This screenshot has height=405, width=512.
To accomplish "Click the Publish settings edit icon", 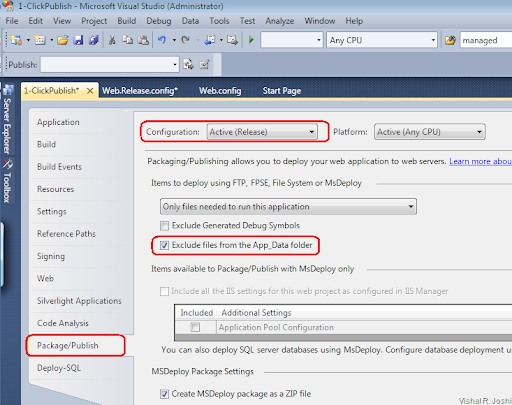I will tap(205, 64).
